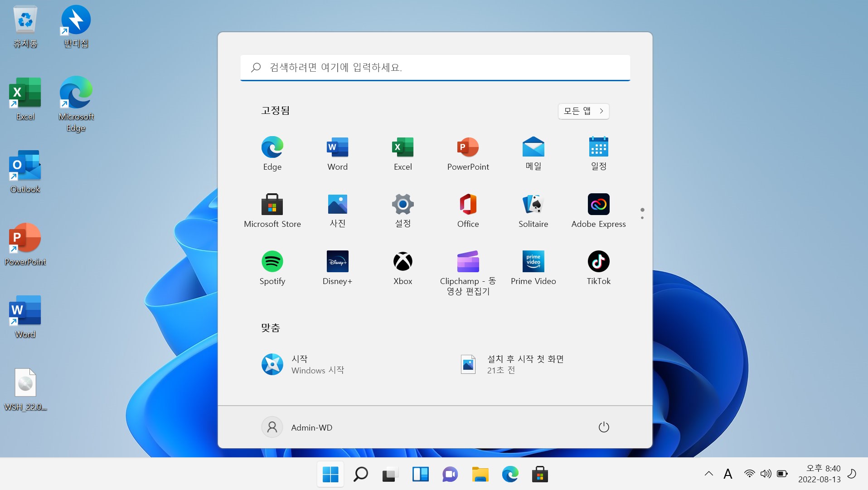Viewport: 868px width, 490px height.
Task: Expand hidden system tray icons chevron
Action: pos(709,474)
